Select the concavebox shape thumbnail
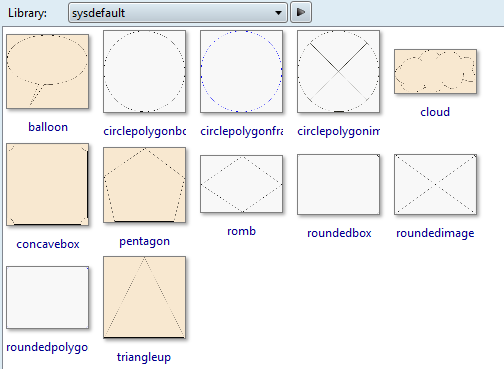Viewport: 504px width, 369px height. 47,185
